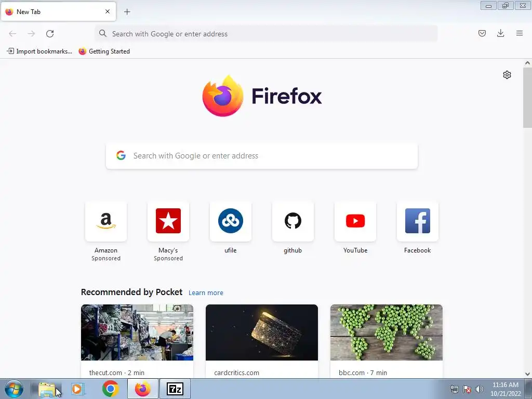This screenshot has height=399, width=532.
Task: Open the Downloads panel
Action: (500, 33)
